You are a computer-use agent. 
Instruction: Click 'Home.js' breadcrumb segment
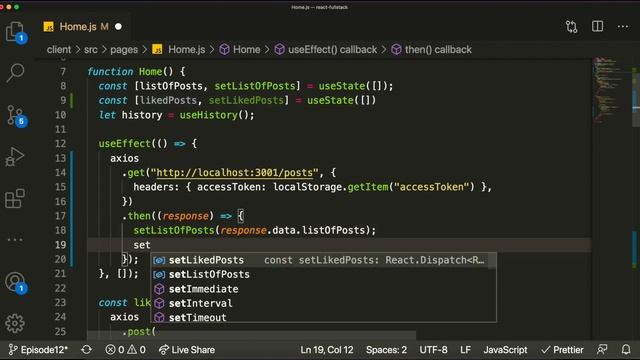(x=179, y=50)
